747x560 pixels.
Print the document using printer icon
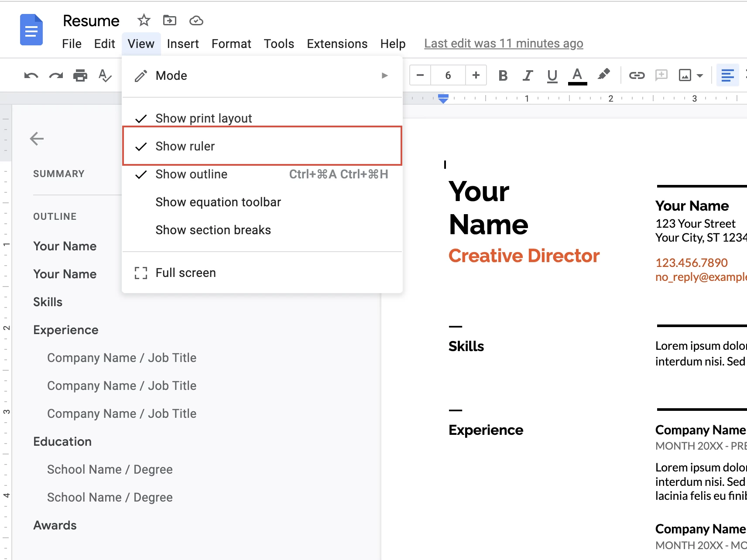80,76
